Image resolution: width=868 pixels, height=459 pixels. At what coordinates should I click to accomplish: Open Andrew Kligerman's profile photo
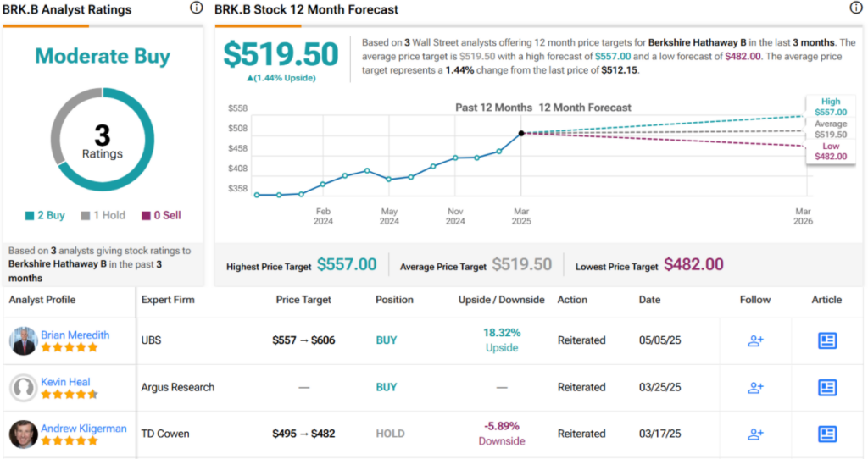[23, 434]
